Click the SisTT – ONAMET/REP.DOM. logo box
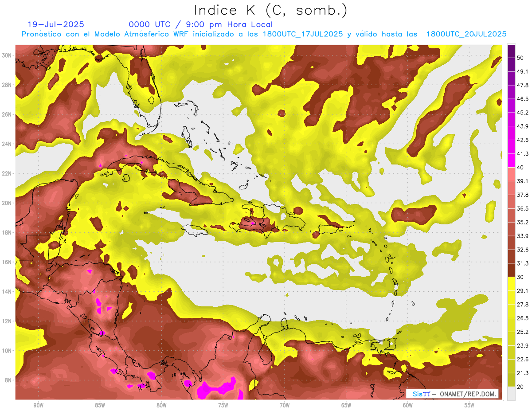The image size is (532, 411). click(x=452, y=394)
